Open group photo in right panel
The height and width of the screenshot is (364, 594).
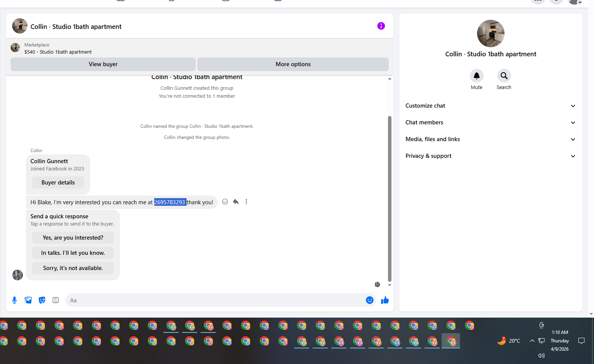pyautogui.click(x=491, y=33)
